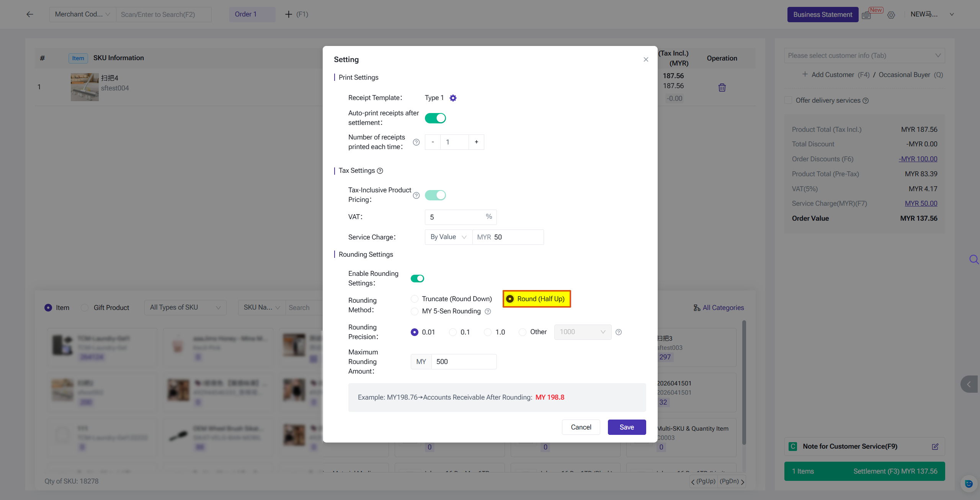
Task: Select Truncate (Round Down) rounding method
Action: click(x=415, y=299)
